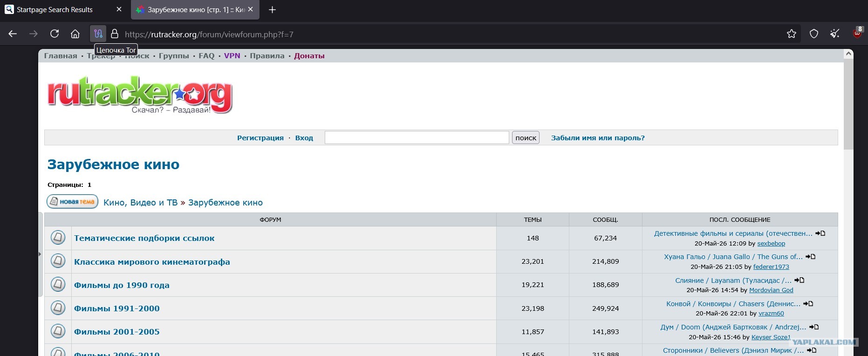Jump to latest post icon after Детективные фильмы
This screenshot has width=868, height=356.
[x=820, y=233]
